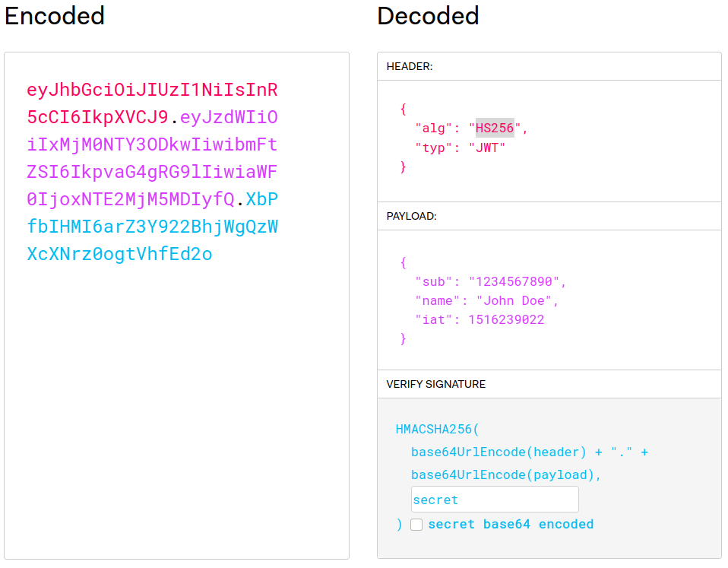The image size is (728, 568).
Task: Click the sub claim value 1234567890
Action: click(517, 281)
